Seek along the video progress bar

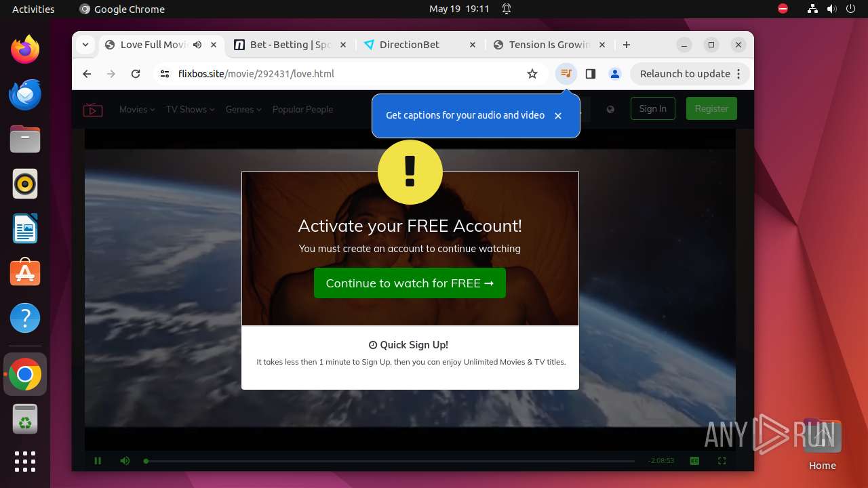click(x=390, y=461)
